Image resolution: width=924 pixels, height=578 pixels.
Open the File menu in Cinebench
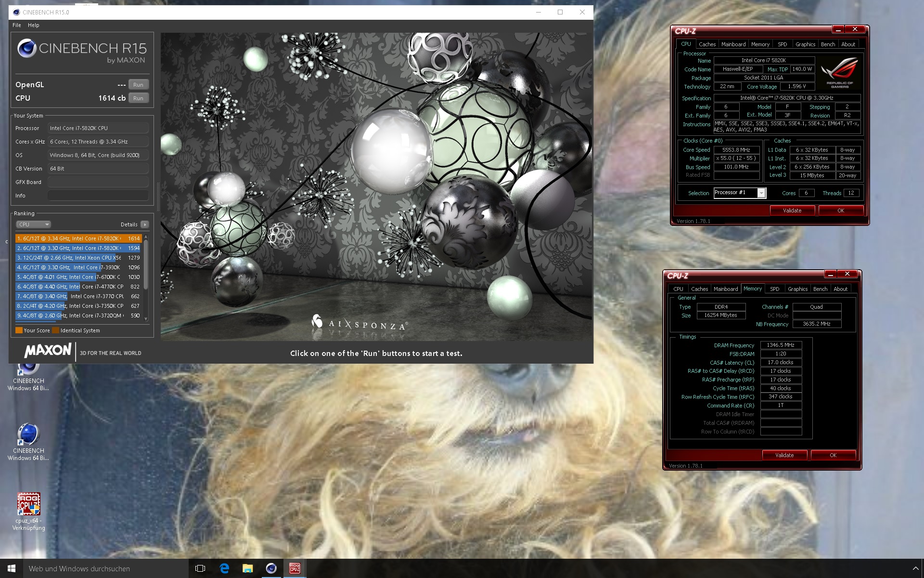coord(17,25)
